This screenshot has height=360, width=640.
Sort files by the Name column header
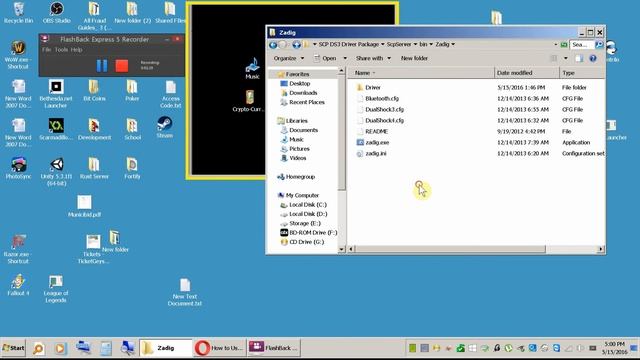(421, 73)
